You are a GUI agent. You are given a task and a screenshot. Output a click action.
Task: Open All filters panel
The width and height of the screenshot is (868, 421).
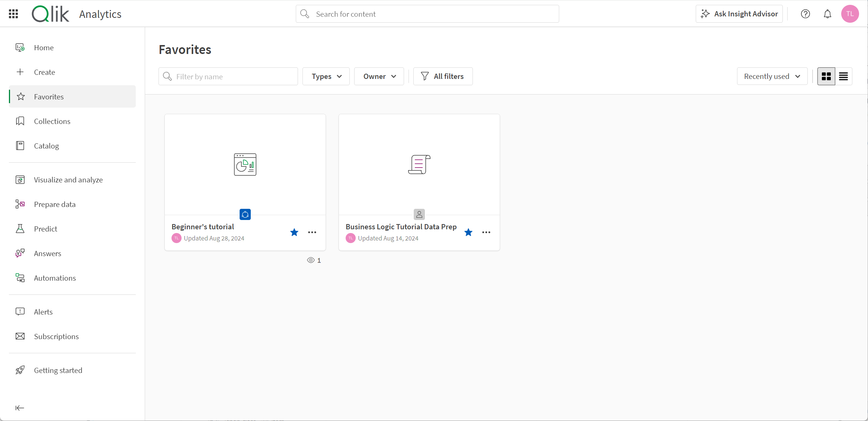tap(443, 76)
